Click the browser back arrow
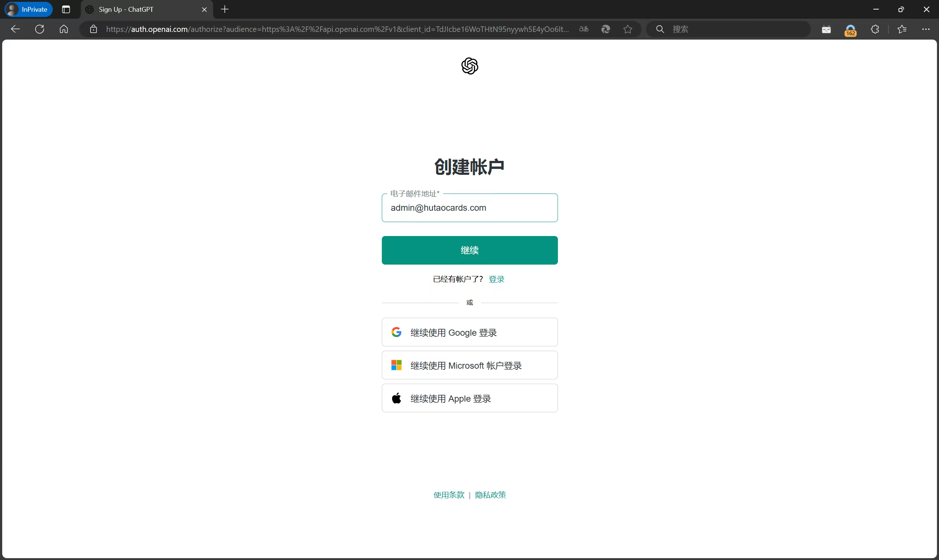The width and height of the screenshot is (939, 560). click(x=15, y=29)
